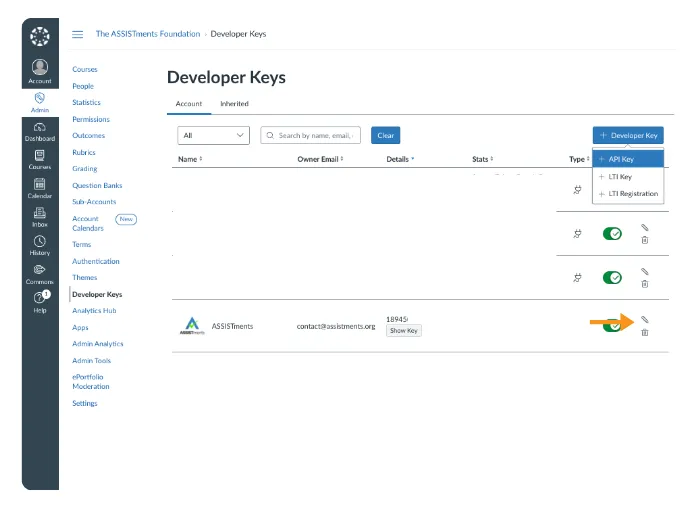Open Apps in the admin sidebar
This screenshot has width=698, height=508.
(x=80, y=328)
